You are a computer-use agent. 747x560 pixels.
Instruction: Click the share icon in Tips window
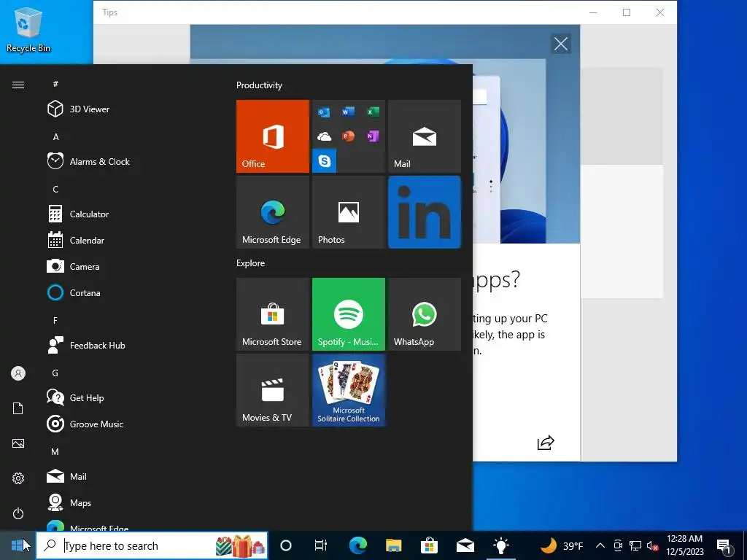[546, 443]
